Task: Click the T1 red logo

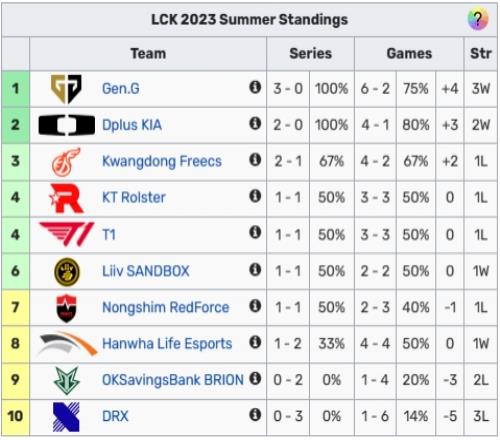Action: pos(67,234)
